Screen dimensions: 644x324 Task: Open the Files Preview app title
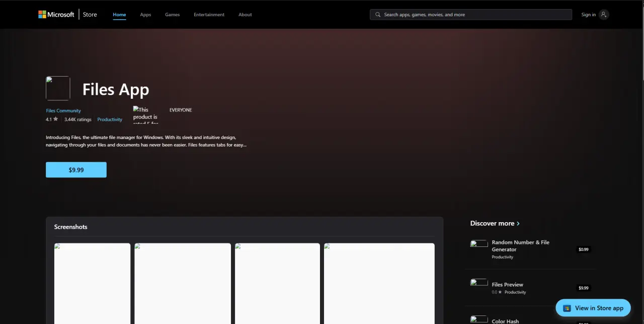click(x=508, y=285)
